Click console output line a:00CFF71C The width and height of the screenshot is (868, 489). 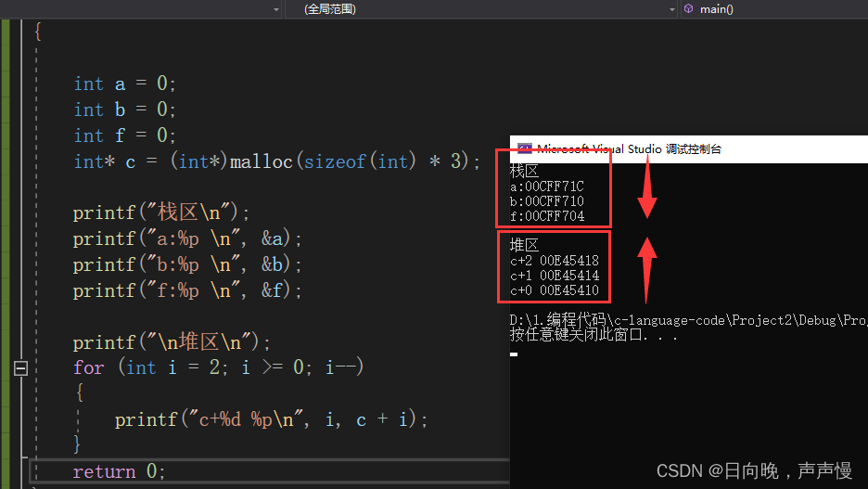[x=547, y=187]
